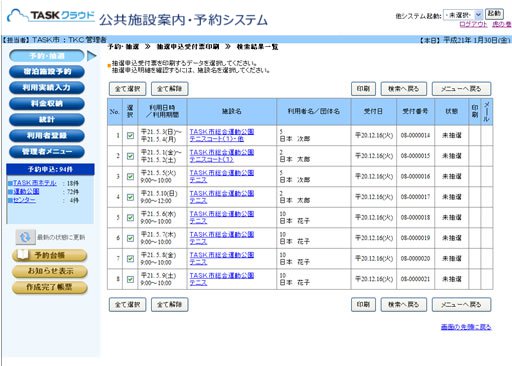The width and height of the screenshot is (512, 366).
Task: Click user 日本 次郎 in row 1
Action: click(x=295, y=139)
